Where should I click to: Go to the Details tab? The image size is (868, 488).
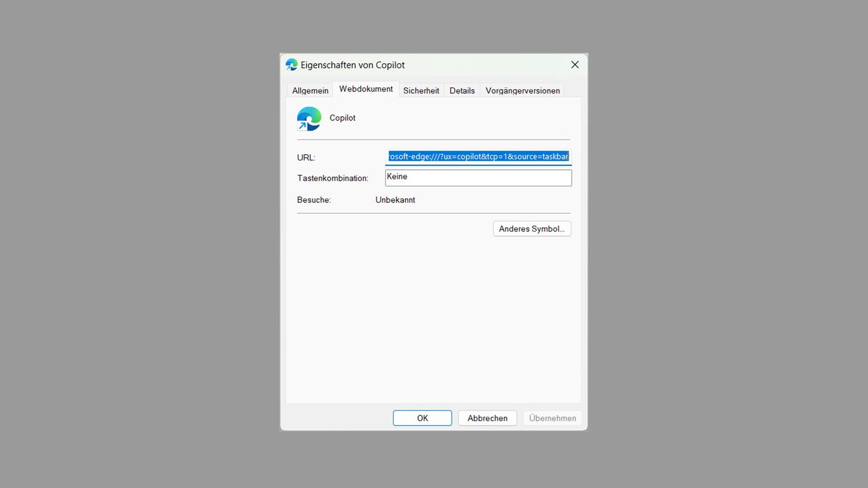(462, 90)
